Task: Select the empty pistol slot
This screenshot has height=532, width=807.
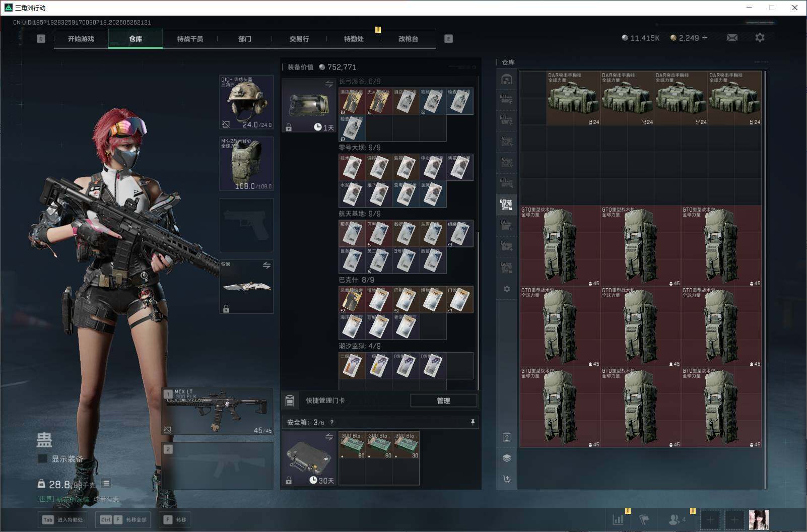Action: [247, 225]
